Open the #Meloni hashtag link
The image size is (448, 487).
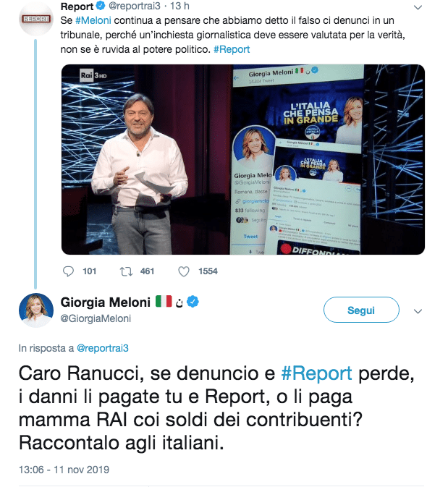93,20
